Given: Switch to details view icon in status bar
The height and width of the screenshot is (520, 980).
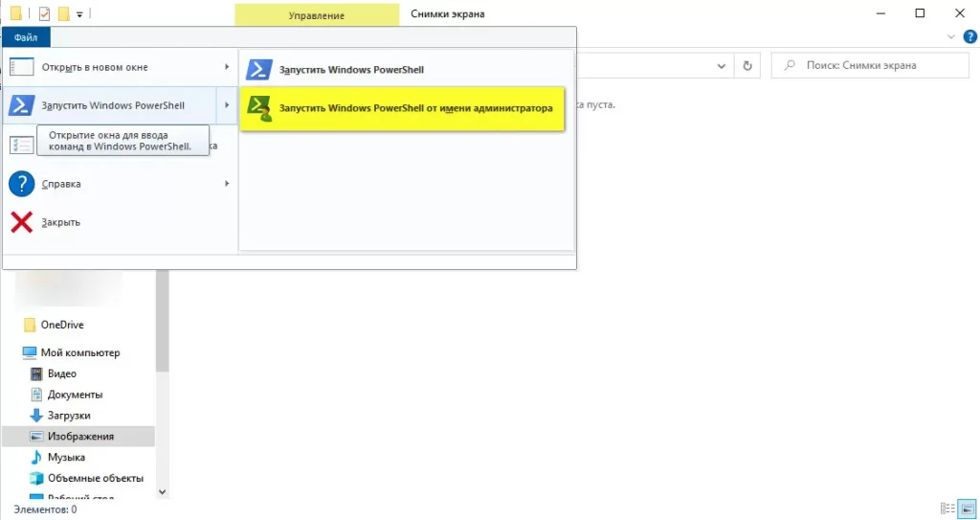Looking at the screenshot, I should (947, 509).
